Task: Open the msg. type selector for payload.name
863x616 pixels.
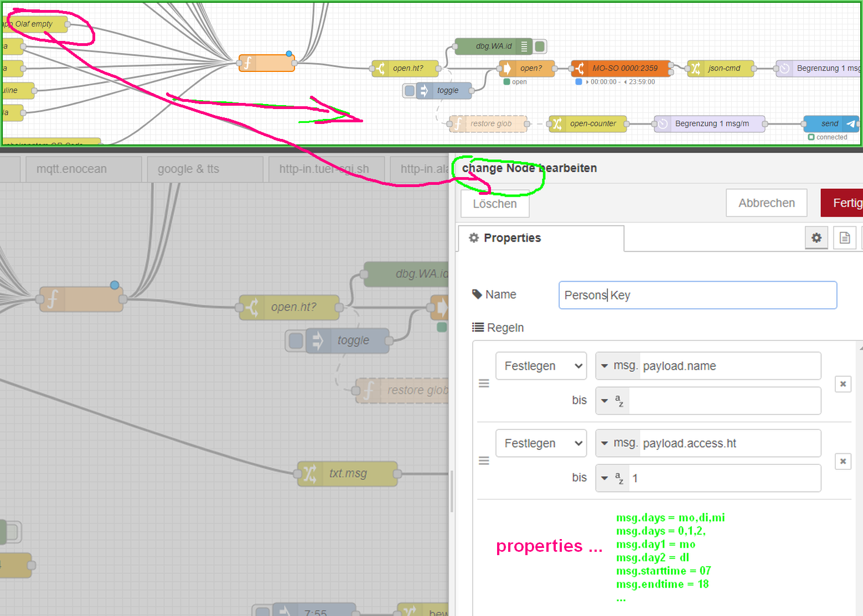Action: pos(618,366)
